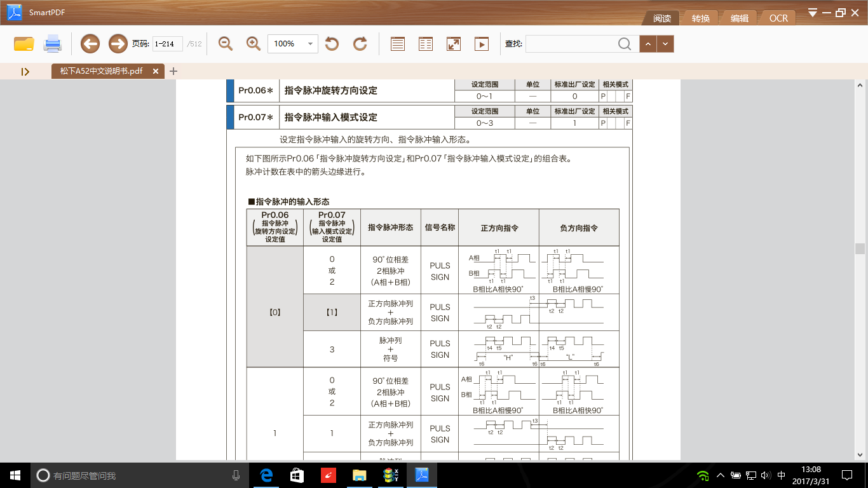Switch to the OCR tab

click(x=778, y=18)
